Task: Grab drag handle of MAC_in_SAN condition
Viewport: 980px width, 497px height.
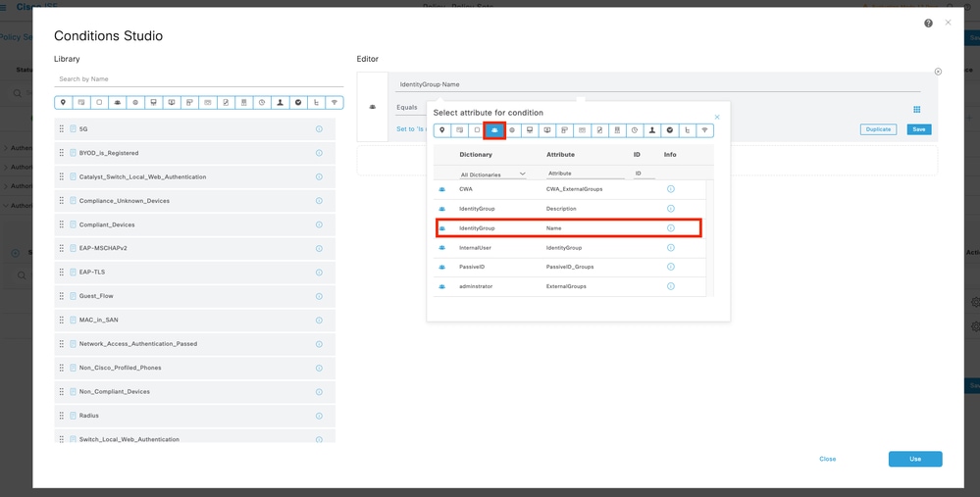Action: pos(61,320)
